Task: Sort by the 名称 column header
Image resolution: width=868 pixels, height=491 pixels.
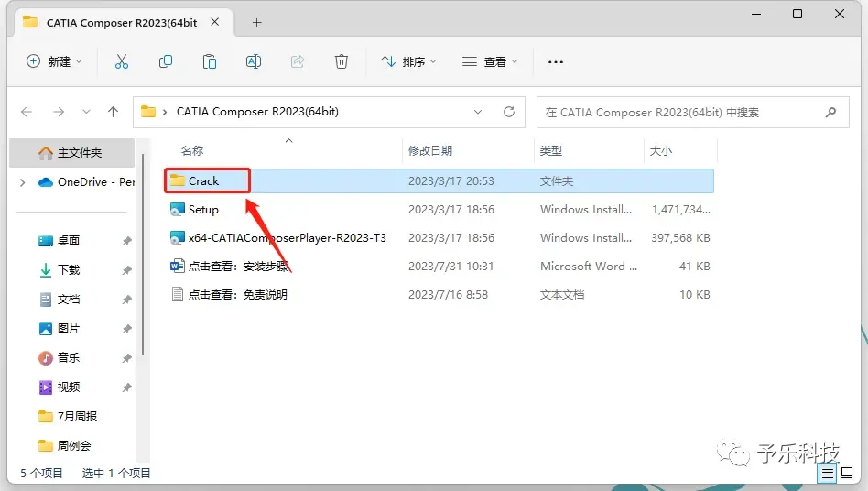Action: (192, 150)
